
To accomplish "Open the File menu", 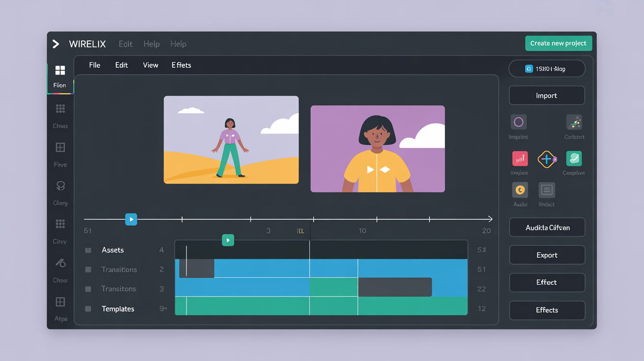I will tap(95, 65).
